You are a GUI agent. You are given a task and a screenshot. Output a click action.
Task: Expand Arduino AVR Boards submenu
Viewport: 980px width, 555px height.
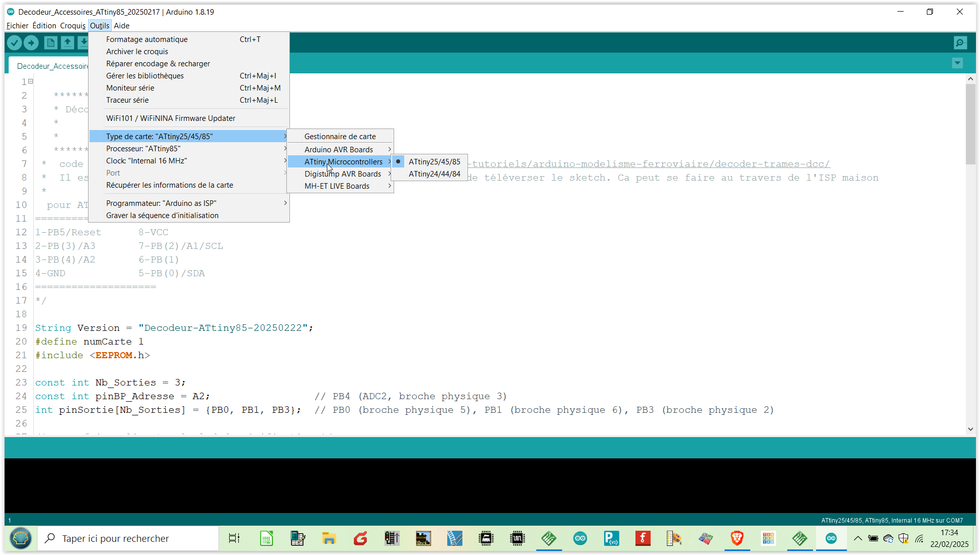[340, 150]
